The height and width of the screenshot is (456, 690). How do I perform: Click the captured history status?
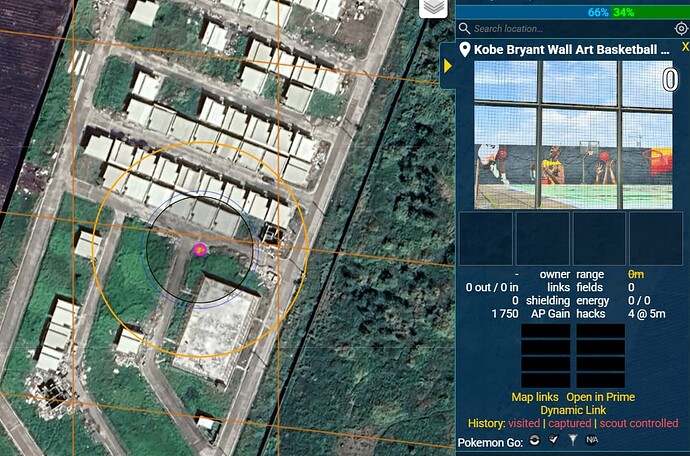[569, 423]
